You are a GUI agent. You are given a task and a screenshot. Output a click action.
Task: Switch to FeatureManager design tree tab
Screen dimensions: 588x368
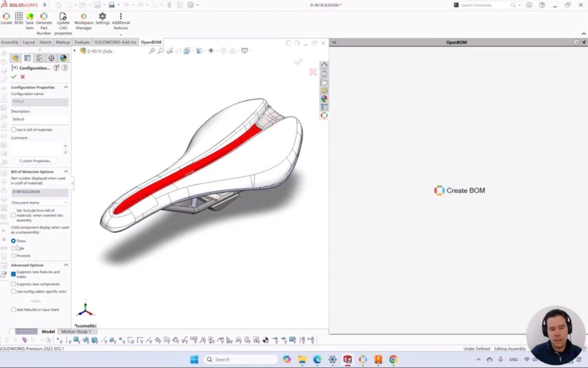16,58
